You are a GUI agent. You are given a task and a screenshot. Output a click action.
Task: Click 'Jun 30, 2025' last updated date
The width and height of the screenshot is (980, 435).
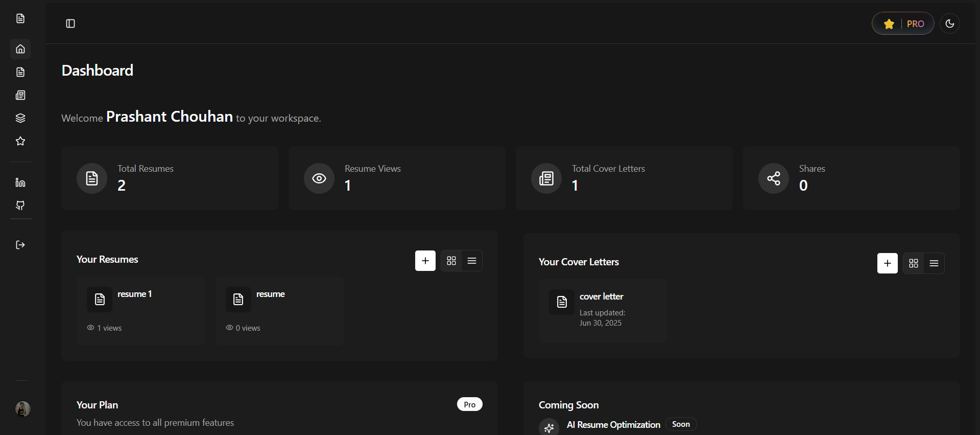coord(601,323)
